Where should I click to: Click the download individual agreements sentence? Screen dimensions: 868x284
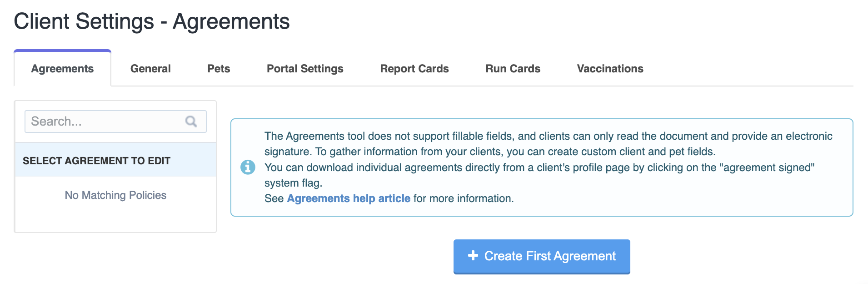pyautogui.click(x=539, y=175)
